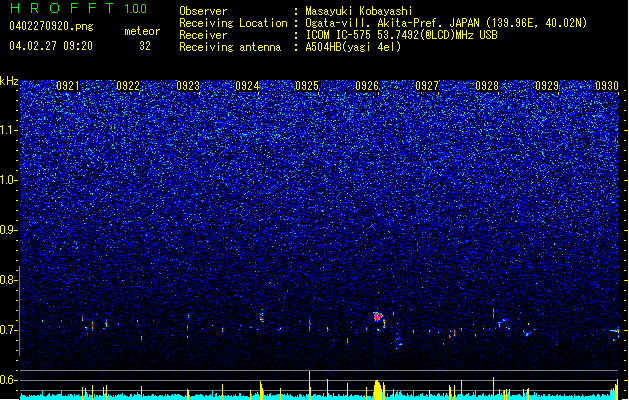Click the 0.9 frequency axis label

coord(9,230)
